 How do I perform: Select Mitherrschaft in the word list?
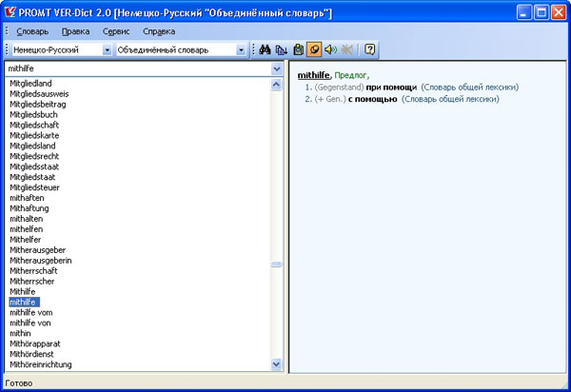click(33, 271)
